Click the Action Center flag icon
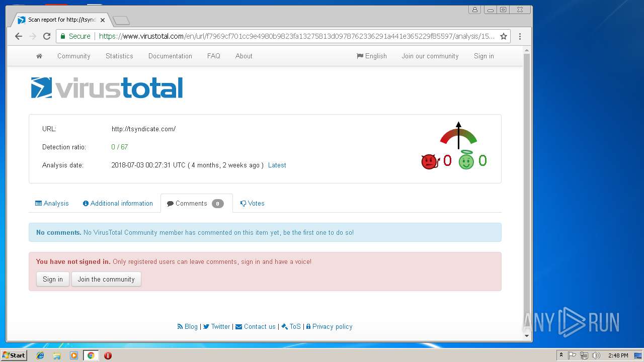This screenshot has width=644, height=362. point(572,355)
